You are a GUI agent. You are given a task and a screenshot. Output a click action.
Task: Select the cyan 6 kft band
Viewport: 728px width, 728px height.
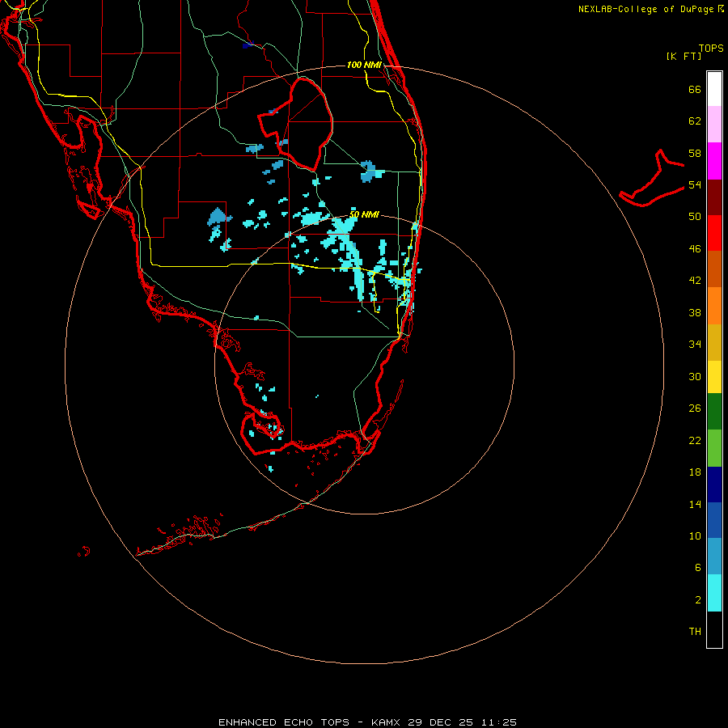tap(714, 593)
